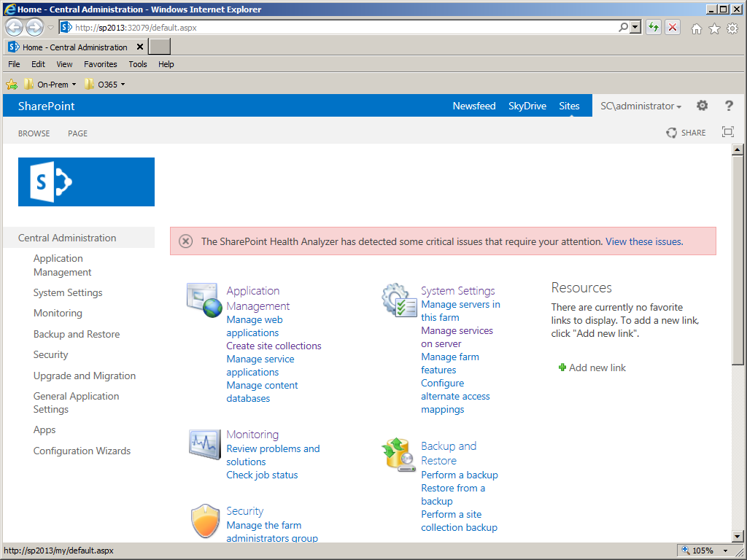Click the SharePoint site logo image
Viewport: 747px width, 560px height.
[x=86, y=182]
